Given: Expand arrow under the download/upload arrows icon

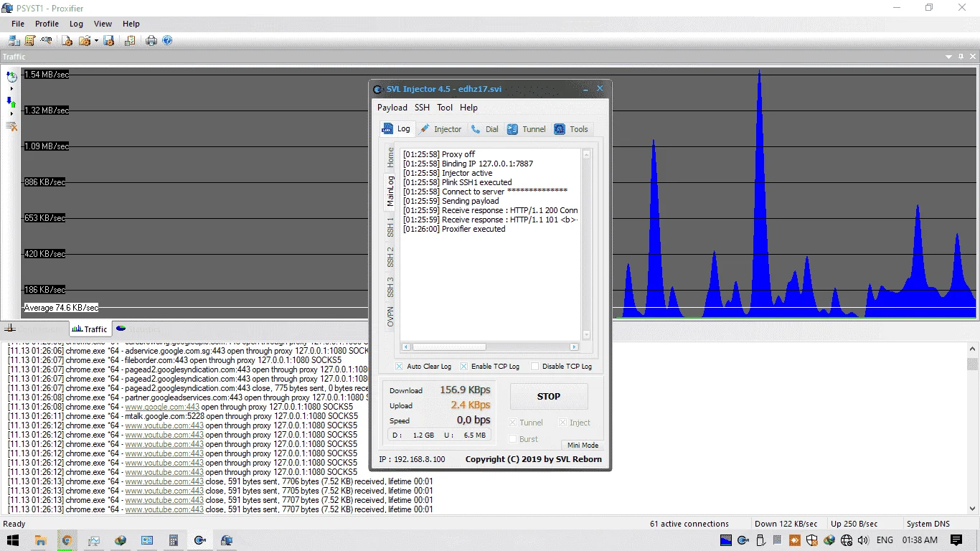Looking at the screenshot, I should (11, 113).
